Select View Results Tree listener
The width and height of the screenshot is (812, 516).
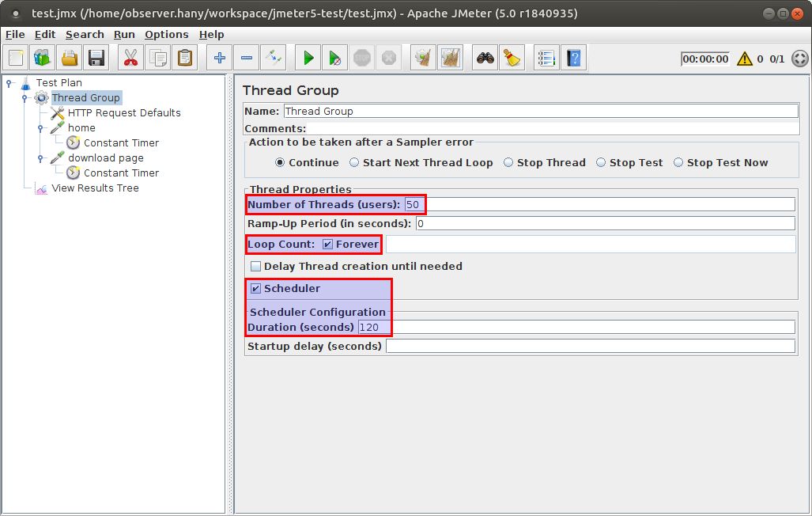click(x=95, y=188)
